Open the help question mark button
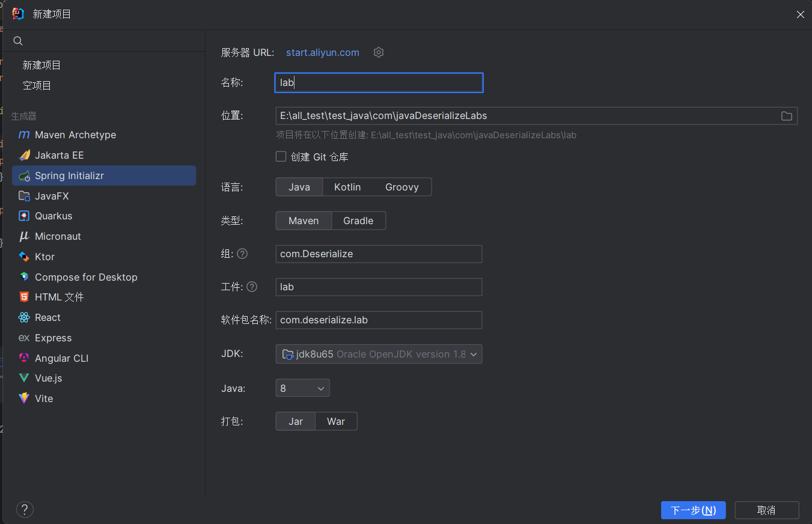Screen dimensions: 812x524 click(x=25, y=510)
